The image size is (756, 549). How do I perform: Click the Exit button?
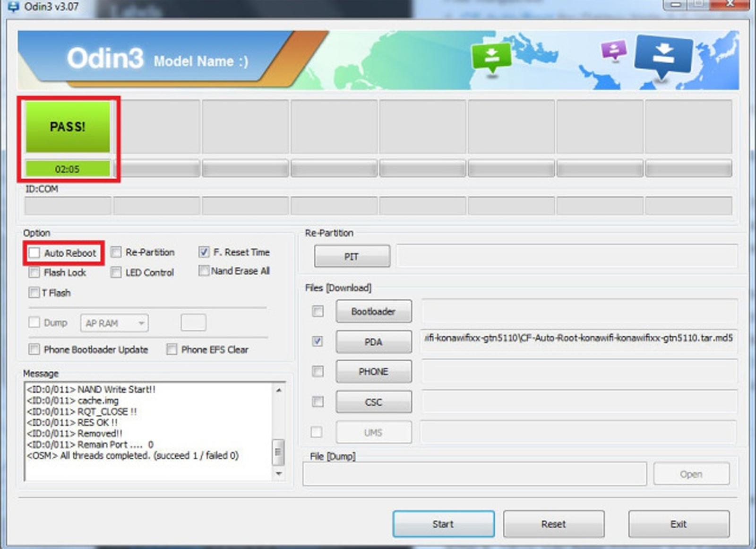(679, 524)
